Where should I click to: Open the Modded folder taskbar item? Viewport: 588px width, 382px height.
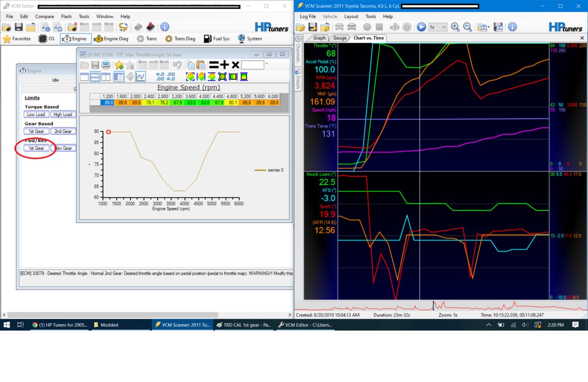(x=121, y=325)
